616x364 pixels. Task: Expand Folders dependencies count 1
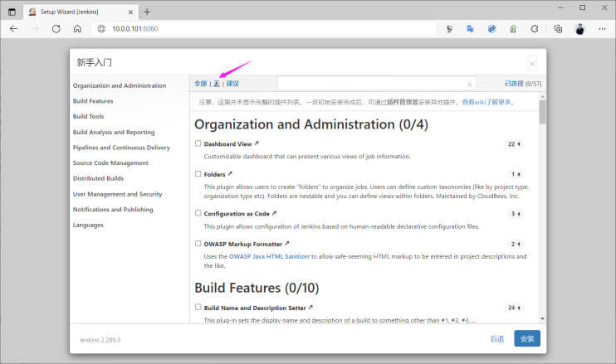pos(516,174)
